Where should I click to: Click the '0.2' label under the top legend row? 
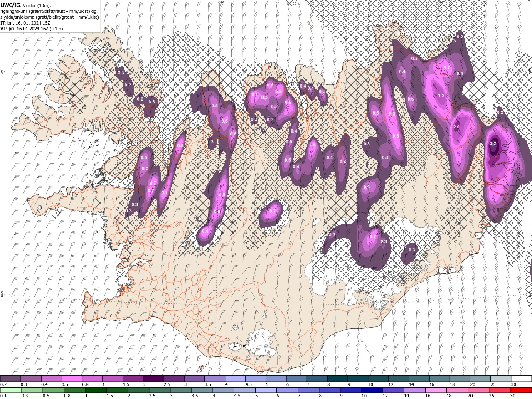[3, 384]
